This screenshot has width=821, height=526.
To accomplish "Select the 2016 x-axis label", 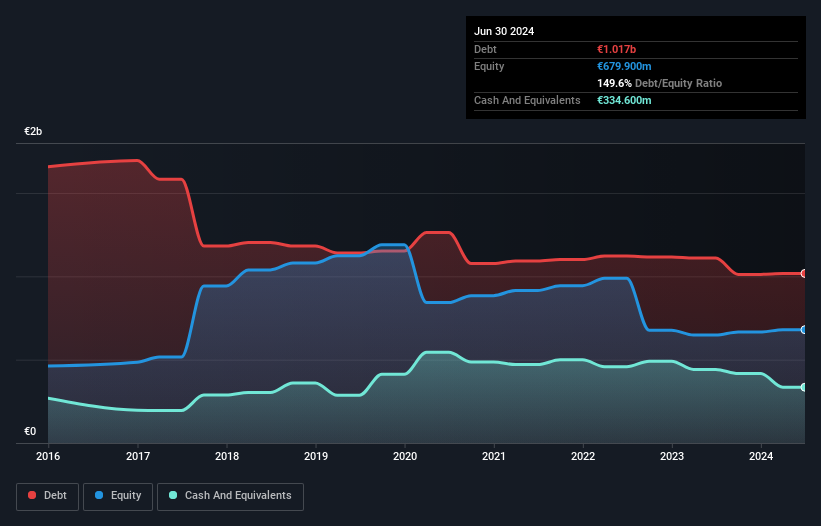I will tap(48, 456).
